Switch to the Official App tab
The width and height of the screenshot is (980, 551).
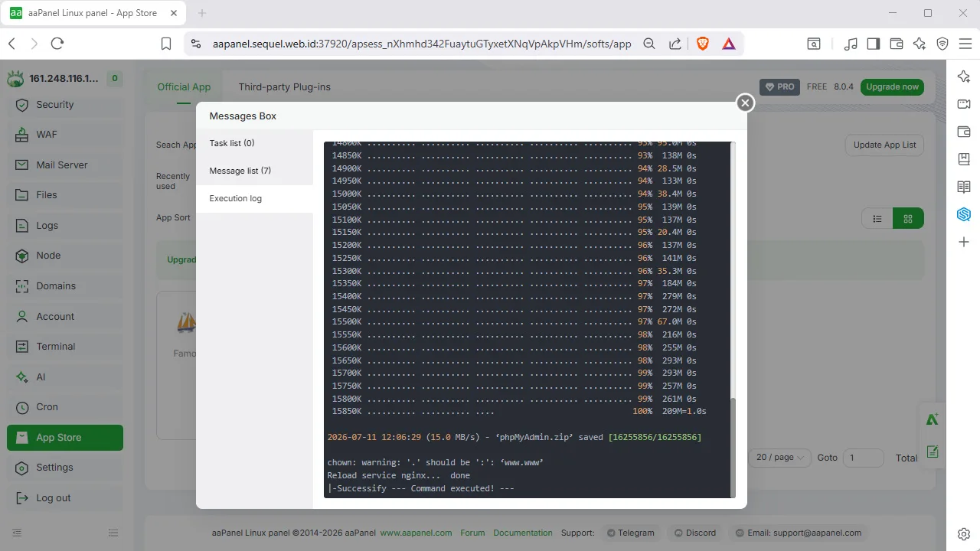[184, 87]
